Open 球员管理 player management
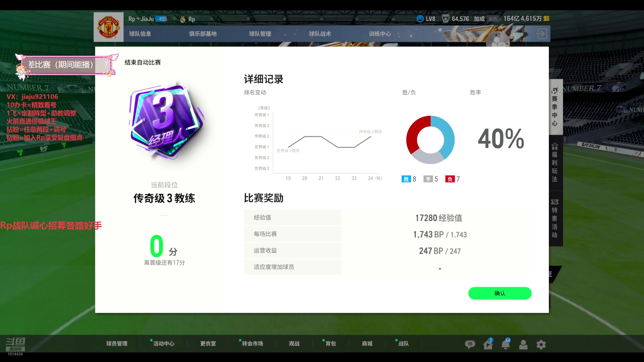Image resolution: width=644 pixels, height=362 pixels. 117,343
